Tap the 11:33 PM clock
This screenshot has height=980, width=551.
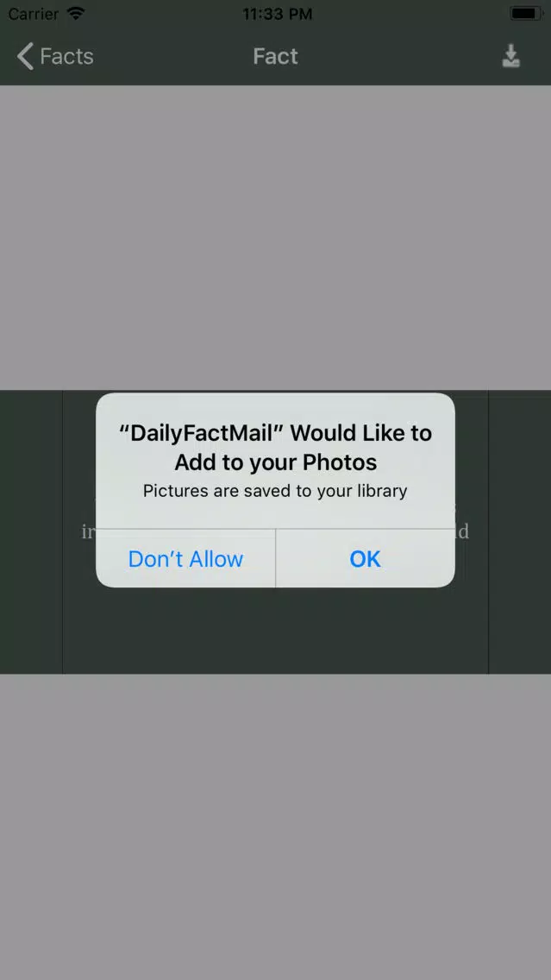(x=277, y=14)
